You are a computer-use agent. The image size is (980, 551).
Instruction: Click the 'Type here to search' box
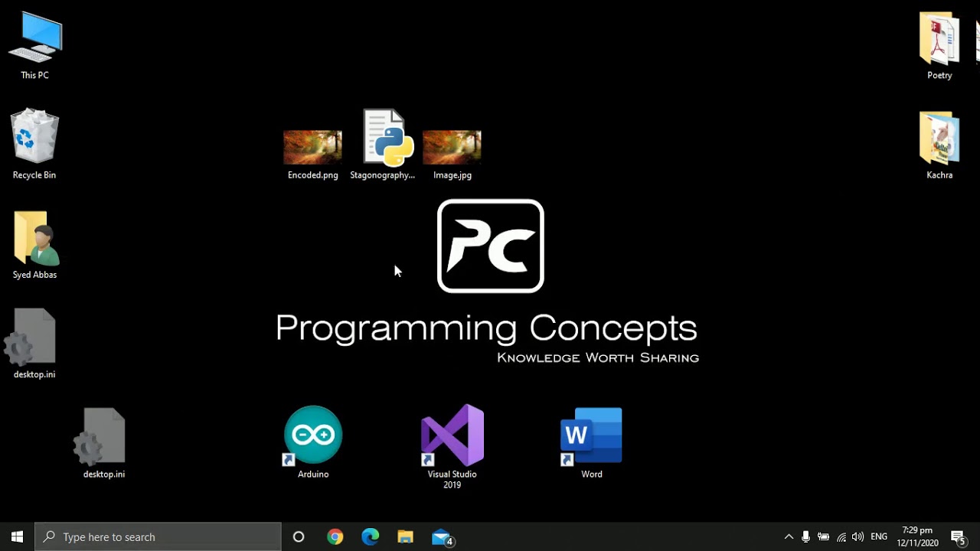pyautogui.click(x=158, y=536)
